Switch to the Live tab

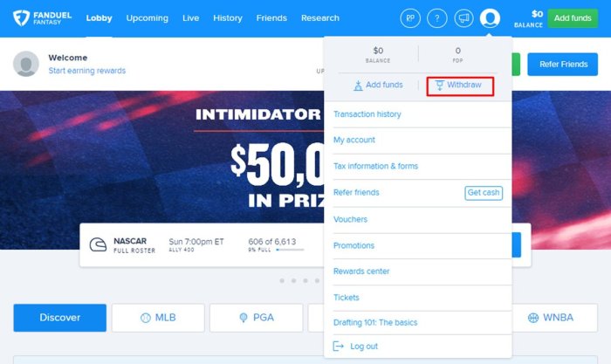(x=190, y=18)
